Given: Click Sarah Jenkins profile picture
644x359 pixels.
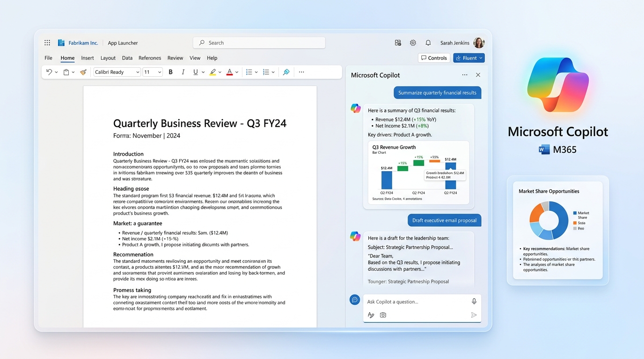Looking at the screenshot, I should (x=479, y=43).
